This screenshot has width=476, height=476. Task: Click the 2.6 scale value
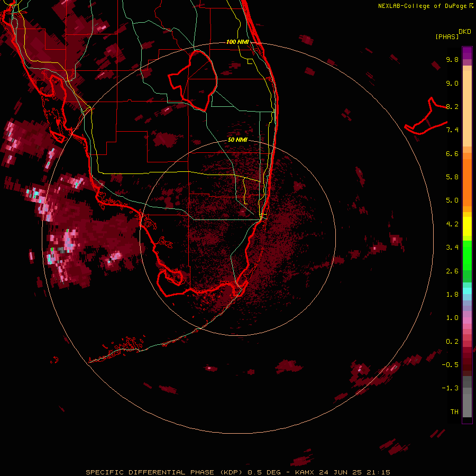[452, 271]
